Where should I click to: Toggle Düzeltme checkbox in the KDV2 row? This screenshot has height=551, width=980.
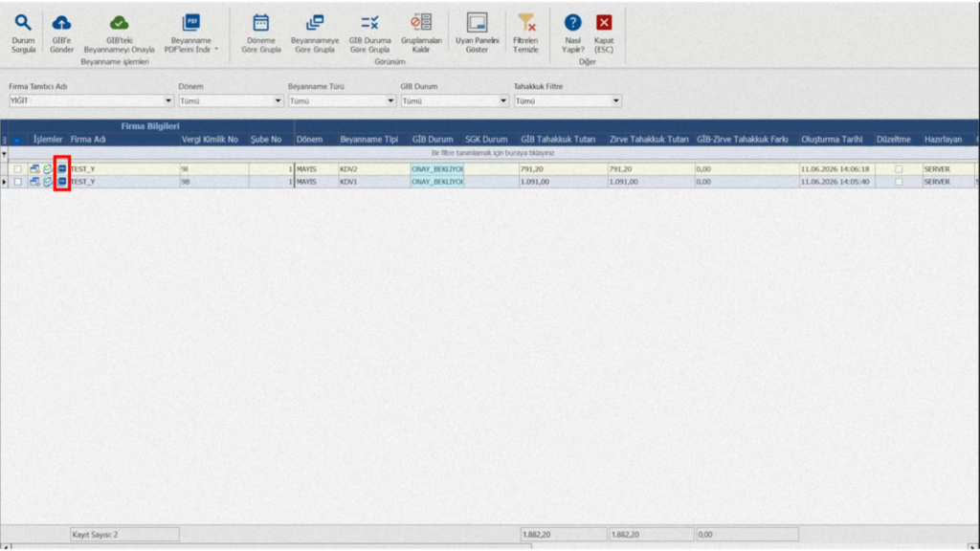coord(899,168)
